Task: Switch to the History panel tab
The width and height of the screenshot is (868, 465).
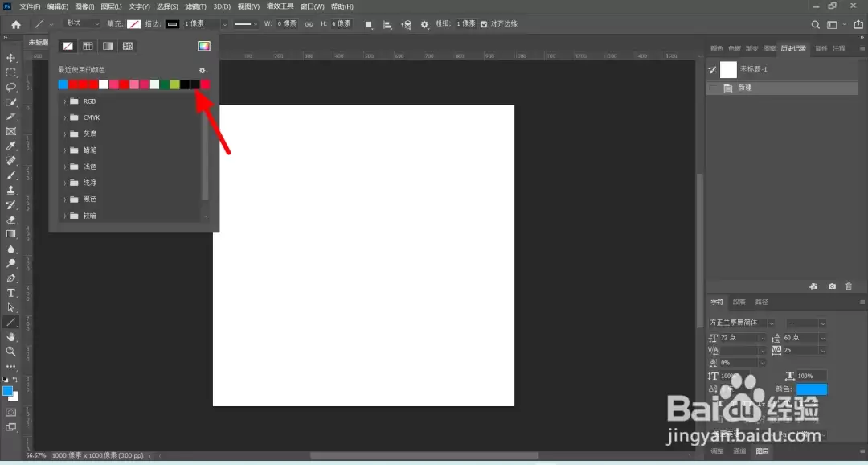Action: 793,49
